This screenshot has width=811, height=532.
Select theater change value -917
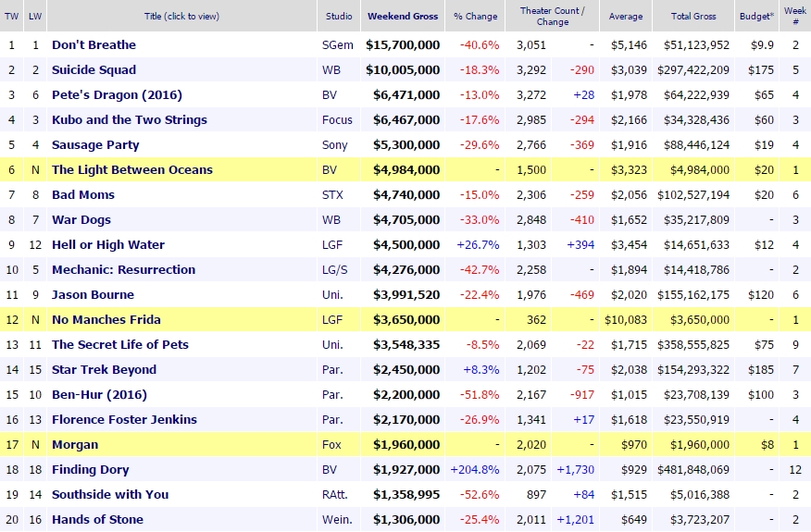(582, 394)
